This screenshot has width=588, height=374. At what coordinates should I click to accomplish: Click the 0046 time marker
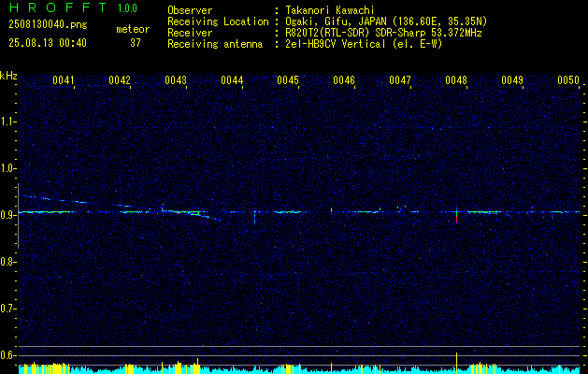click(x=344, y=79)
